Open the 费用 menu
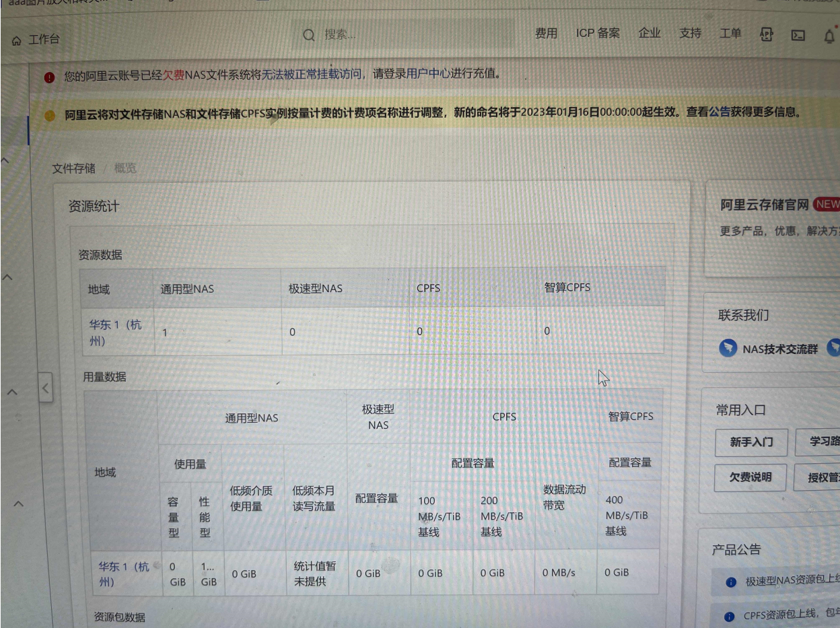The image size is (840, 628). [x=546, y=34]
